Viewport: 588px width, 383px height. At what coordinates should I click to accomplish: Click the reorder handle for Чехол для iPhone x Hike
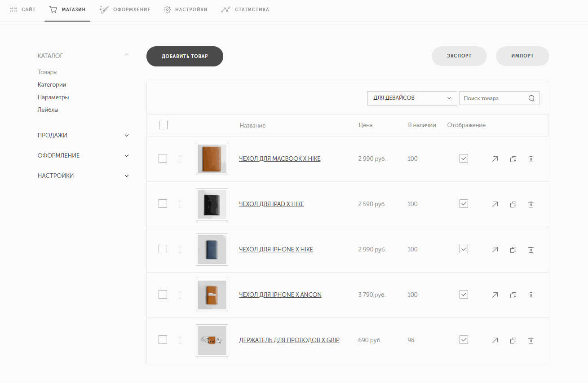pyautogui.click(x=180, y=250)
